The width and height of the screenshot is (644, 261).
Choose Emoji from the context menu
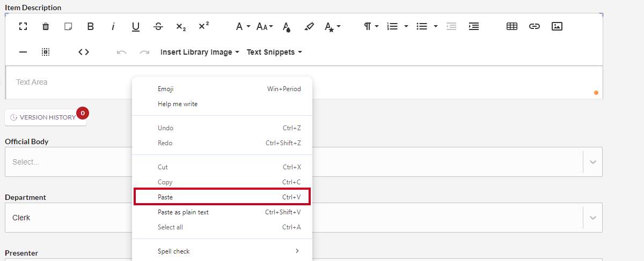222,89
